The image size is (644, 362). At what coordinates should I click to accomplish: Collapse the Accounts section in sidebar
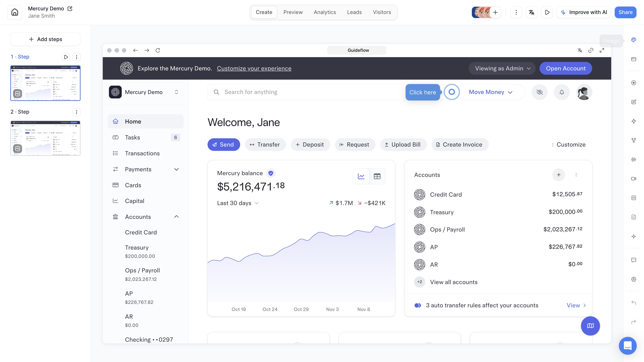coord(176,217)
